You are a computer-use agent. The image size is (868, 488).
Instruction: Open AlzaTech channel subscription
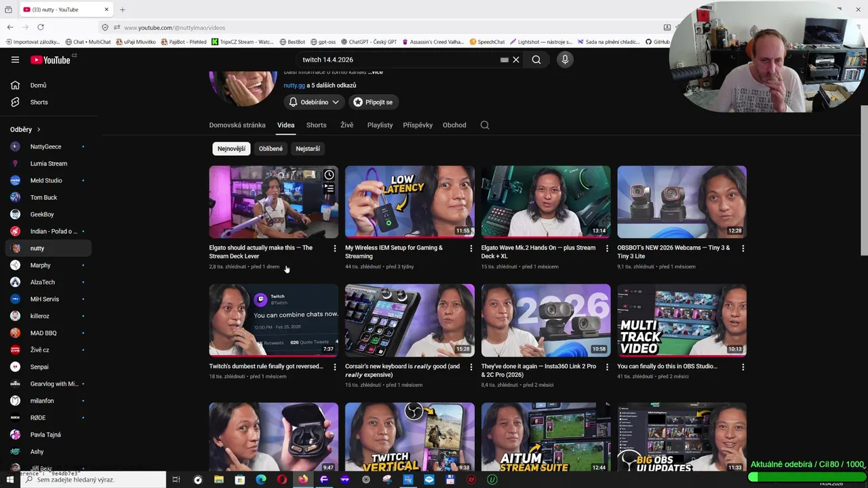pos(47,282)
